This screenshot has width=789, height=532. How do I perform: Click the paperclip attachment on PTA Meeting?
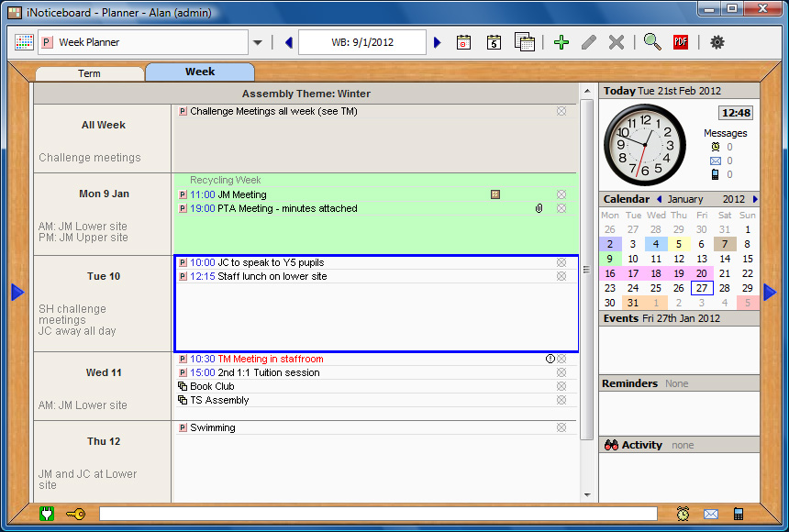539,208
